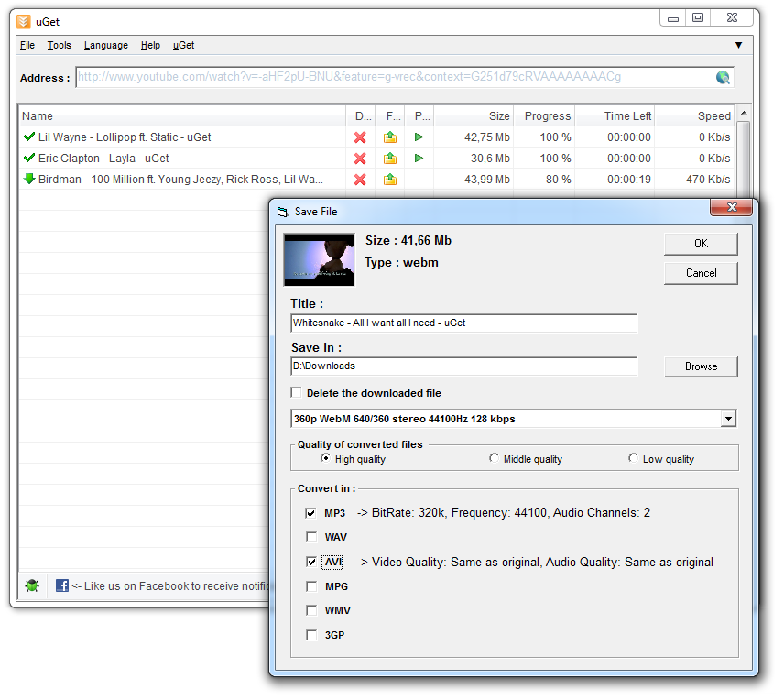This screenshot has width=784, height=700.
Task: Check the MPG conversion checkbox
Action: (x=311, y=586)
